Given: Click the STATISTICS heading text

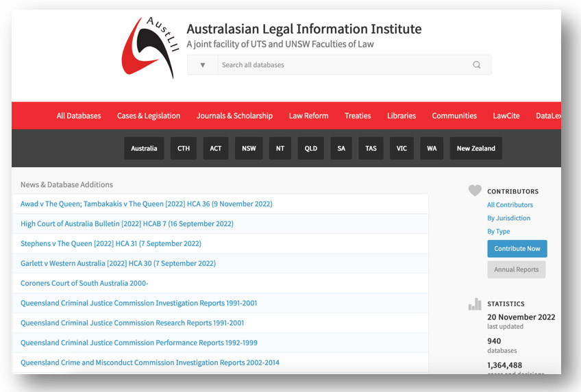Looking at the screenshot, I should [x=506, y=304].
